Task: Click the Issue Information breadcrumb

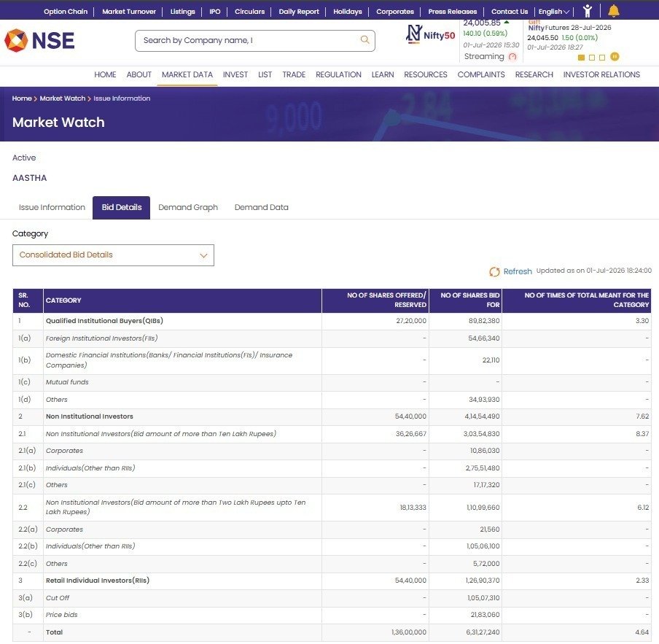Action: coord(122,98)
